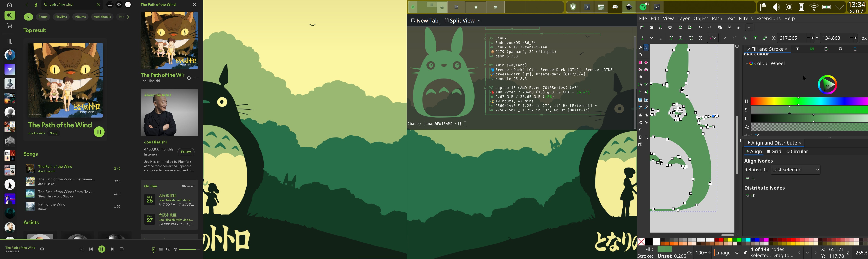868x259 pixels.
Task: Switch to Grid tab in Align and Distribute
Action: point(774,152)
